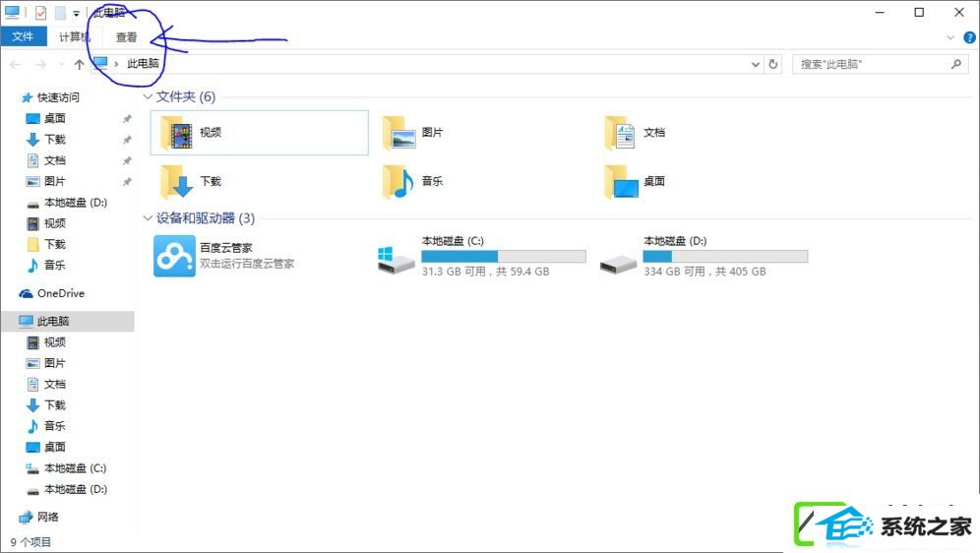
Task: Open pinned 桌面 under 快速访问
Action: 54,118
